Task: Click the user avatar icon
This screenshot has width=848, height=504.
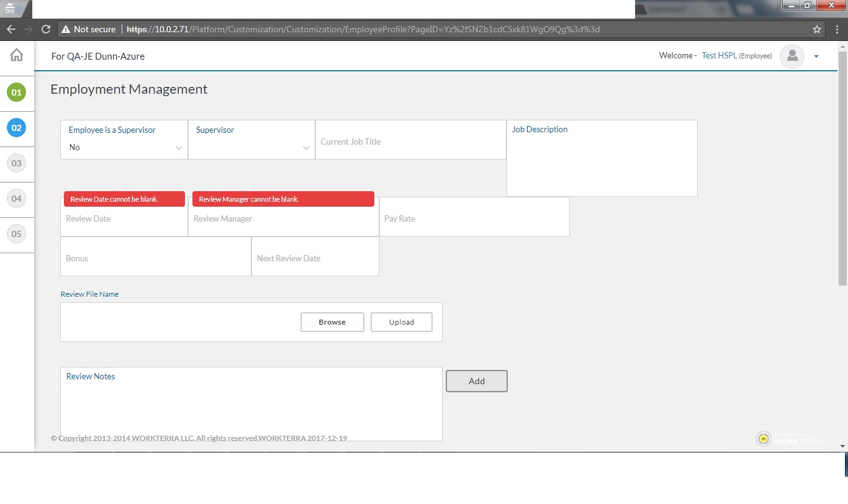Action: pyautogui.click(x=792, y=56)
